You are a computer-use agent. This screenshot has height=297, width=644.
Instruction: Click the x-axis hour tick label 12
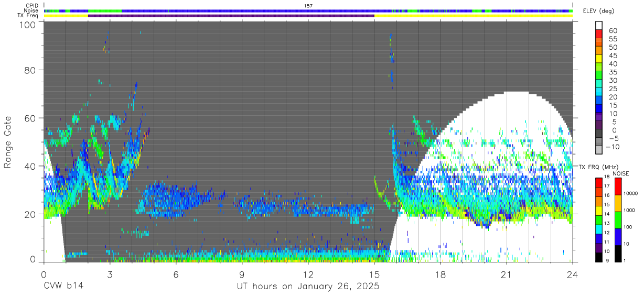[308, 274]
